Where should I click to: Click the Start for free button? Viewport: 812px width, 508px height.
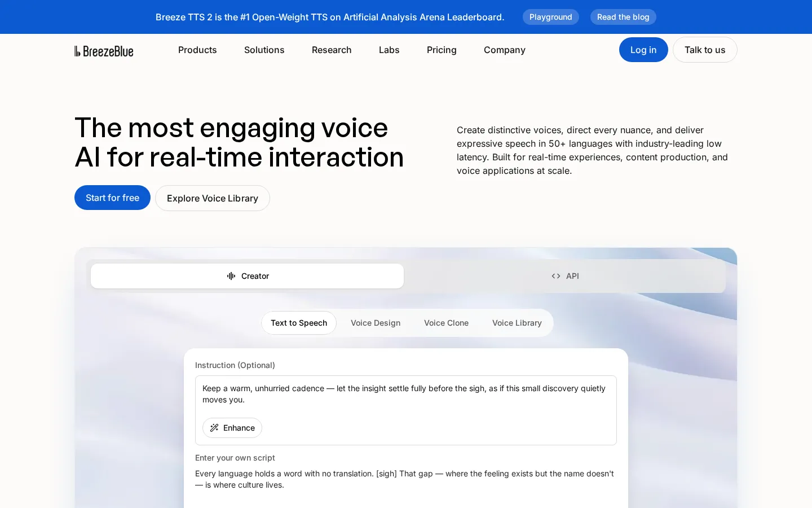(112, 198)
